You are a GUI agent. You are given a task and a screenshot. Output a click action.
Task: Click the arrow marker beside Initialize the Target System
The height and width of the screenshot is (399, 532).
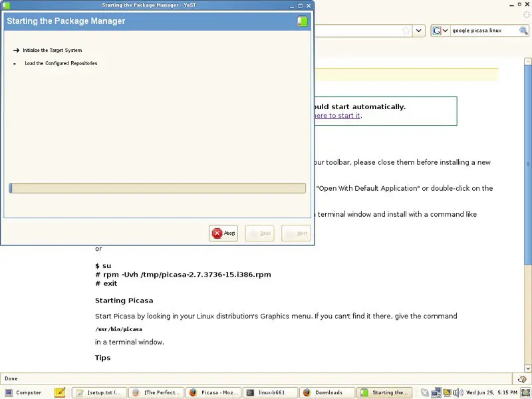pyautogui.click(x=16, y=51)
